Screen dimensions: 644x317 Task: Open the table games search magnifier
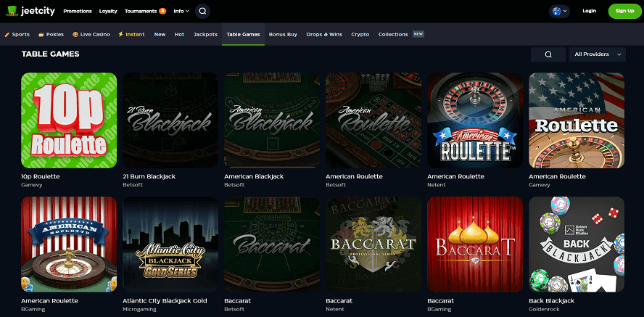coord(548,54)
